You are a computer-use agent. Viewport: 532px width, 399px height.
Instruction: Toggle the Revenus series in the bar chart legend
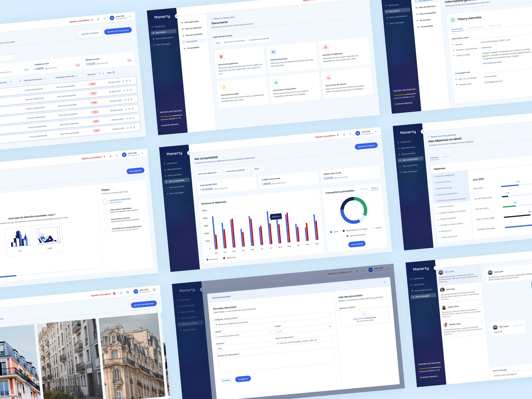[x=212, y=259]
